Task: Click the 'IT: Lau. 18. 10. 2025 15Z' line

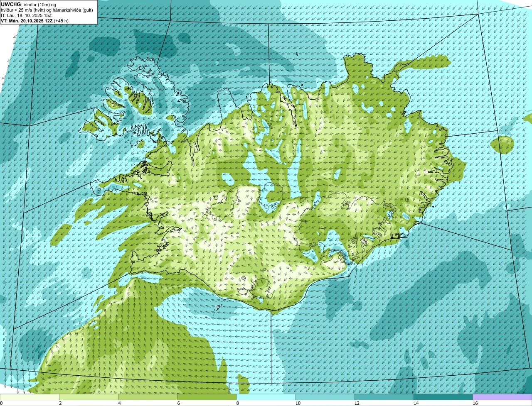Action: (x=26, y=15)
